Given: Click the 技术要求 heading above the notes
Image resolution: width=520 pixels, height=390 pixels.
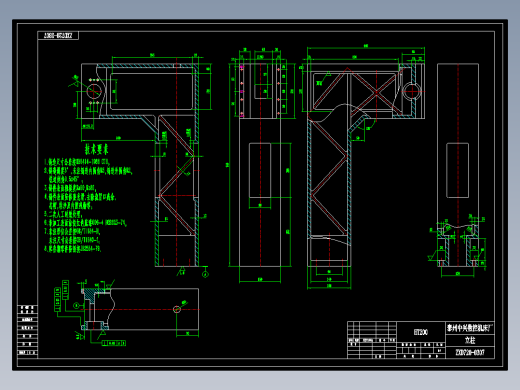Looking at the screenshot, I should click(x=97, y=149).
